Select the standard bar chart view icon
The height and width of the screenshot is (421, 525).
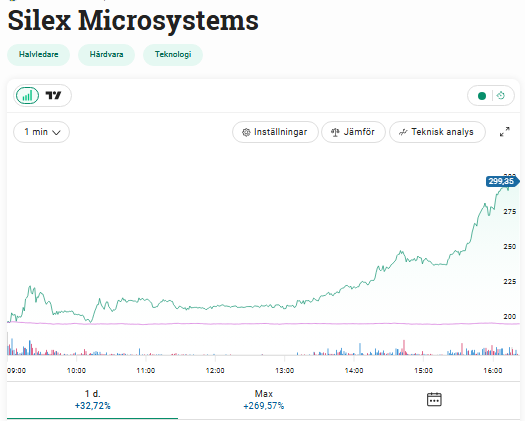[27, 96]
